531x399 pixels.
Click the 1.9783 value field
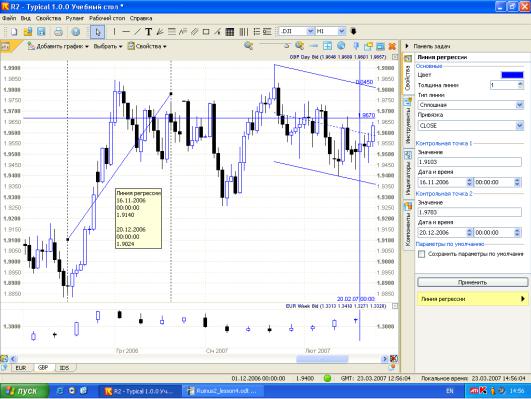coord(469,212)
